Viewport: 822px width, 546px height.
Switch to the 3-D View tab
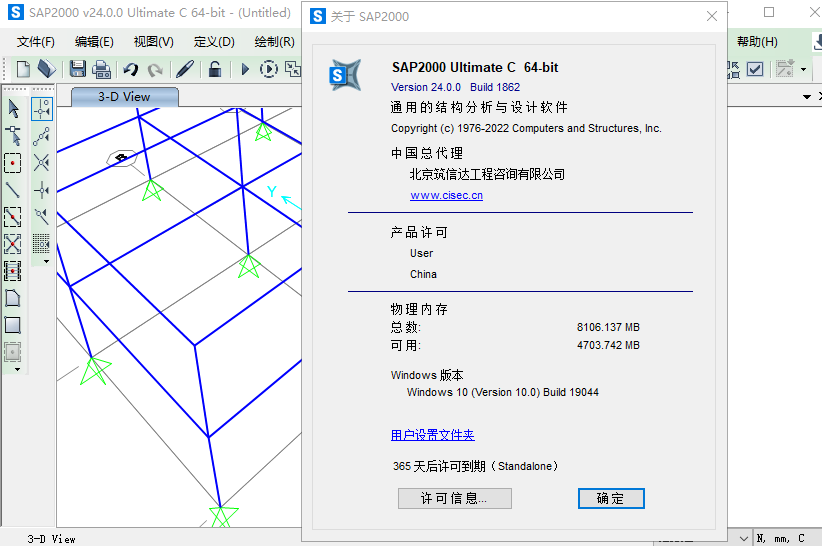tap(125, 97)
